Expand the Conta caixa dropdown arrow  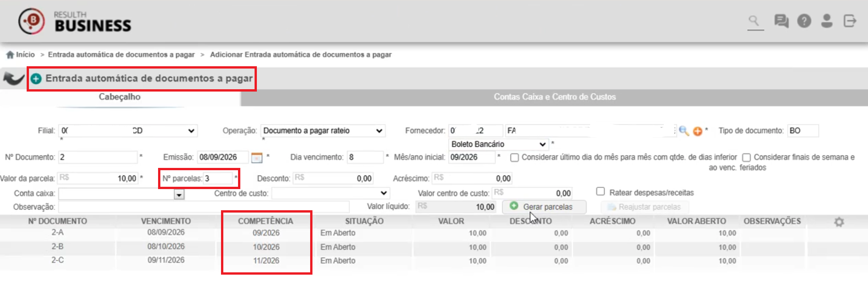179,195
